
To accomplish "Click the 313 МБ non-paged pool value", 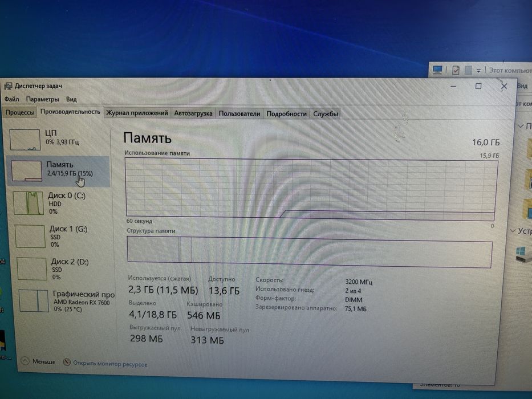I will (207, 340).
